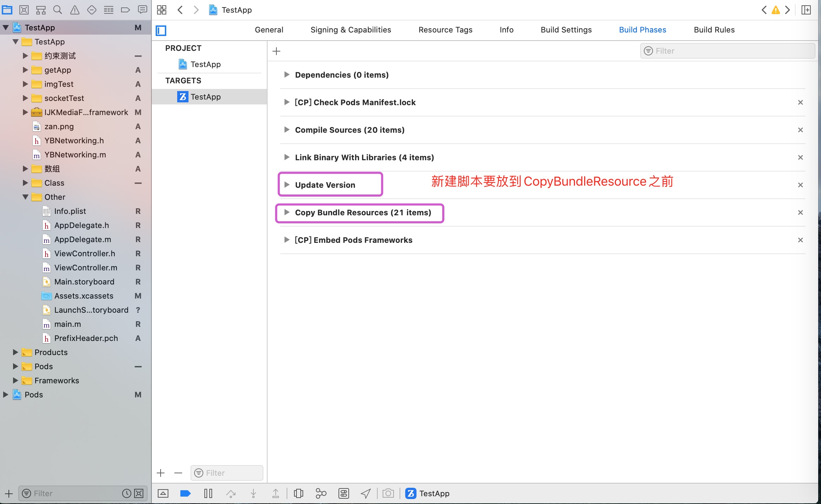Image resolution: width=821 pixels, height=504 pixels.
Task: Open the related items grid menu
Action: 162,10
